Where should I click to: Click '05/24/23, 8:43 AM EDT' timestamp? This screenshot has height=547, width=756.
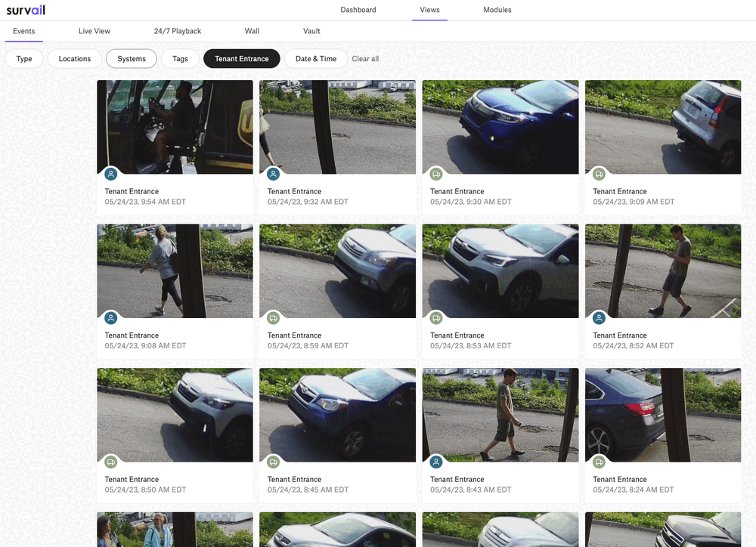point(470,490)
